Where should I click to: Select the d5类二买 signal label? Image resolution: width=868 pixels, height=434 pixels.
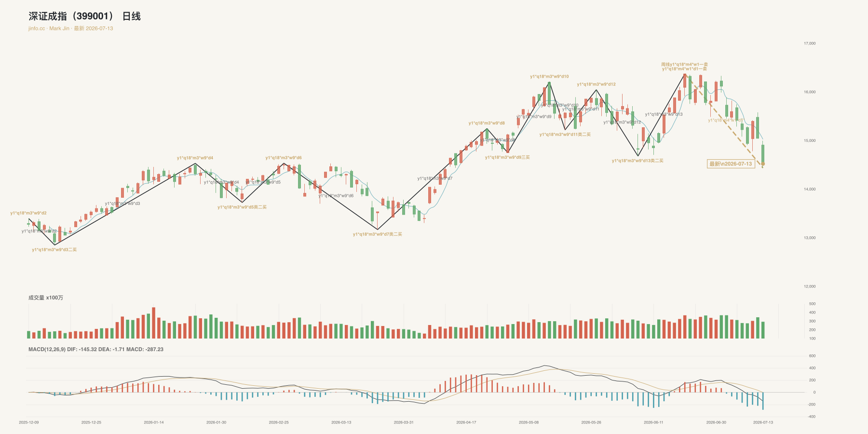(x=242, y=207)
